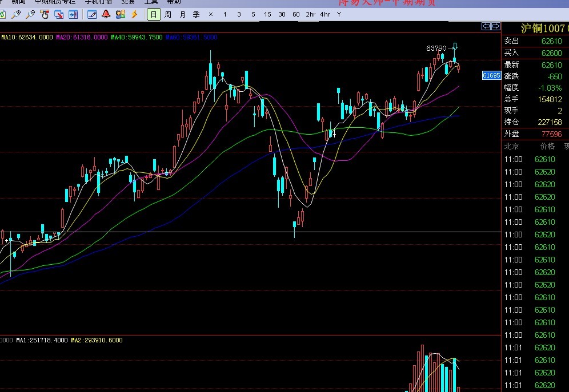The width and height of the screenshot is (569, 392).
Task: Click the right arrow above the chart
Action: [496, 26]
